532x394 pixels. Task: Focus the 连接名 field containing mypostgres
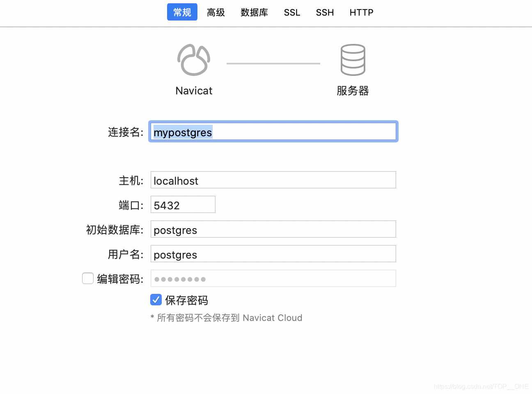click(x=273, y=132)
